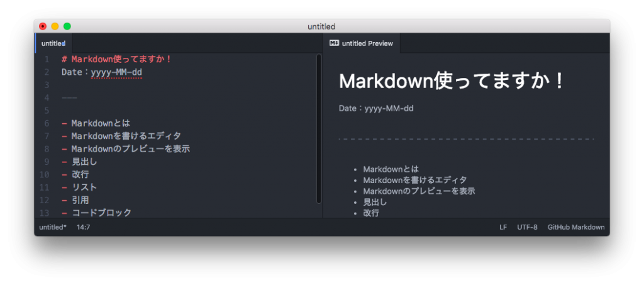Click 'Date：yyyy-MM-dd' in the preview
The width and height of the screenshot is (644, 285).
tap(376, 108)
